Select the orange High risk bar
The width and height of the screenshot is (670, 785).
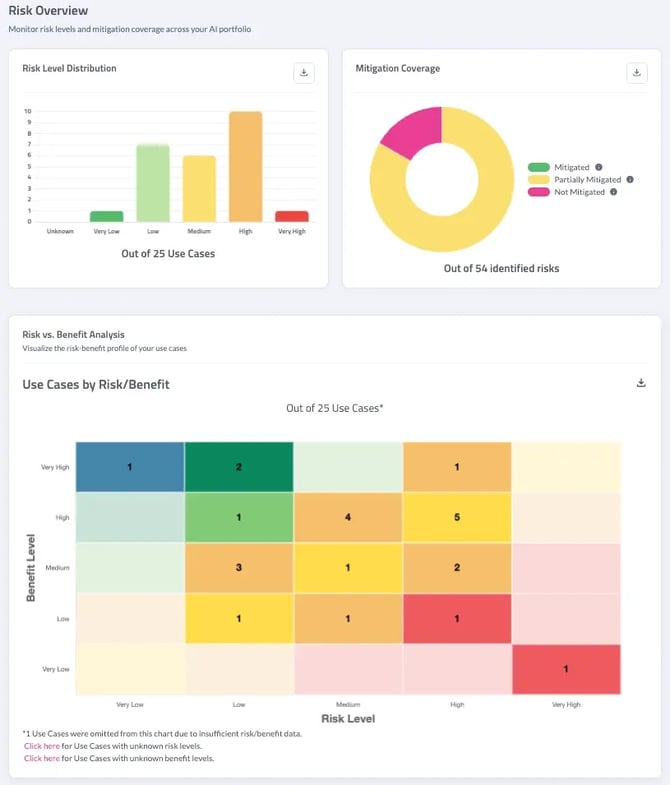pos(246,167)
